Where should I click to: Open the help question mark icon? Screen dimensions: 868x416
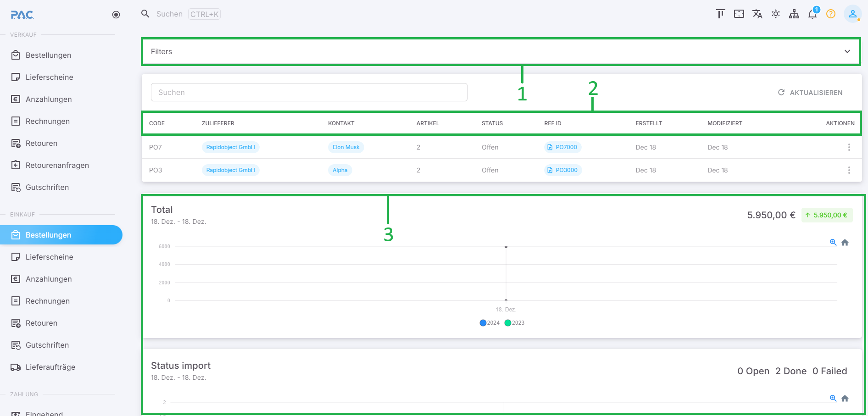point(830,14)
